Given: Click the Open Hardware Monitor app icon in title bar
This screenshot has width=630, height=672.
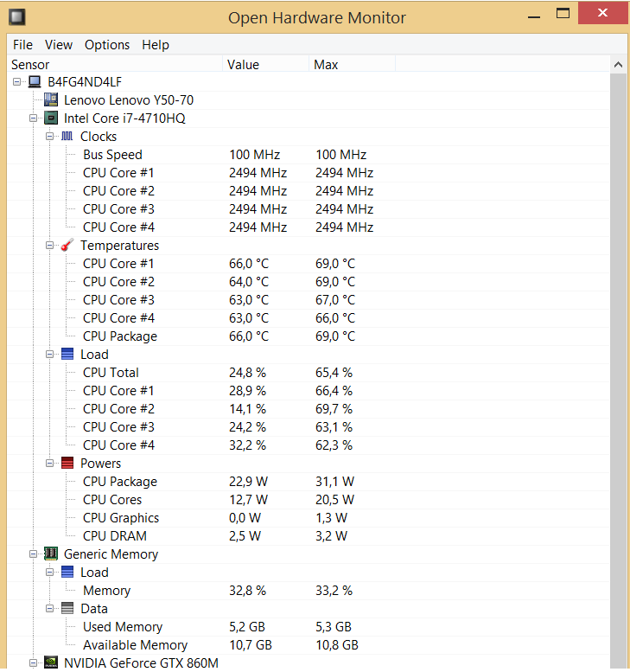Looking at the screenshot, I should coord(17,17).
